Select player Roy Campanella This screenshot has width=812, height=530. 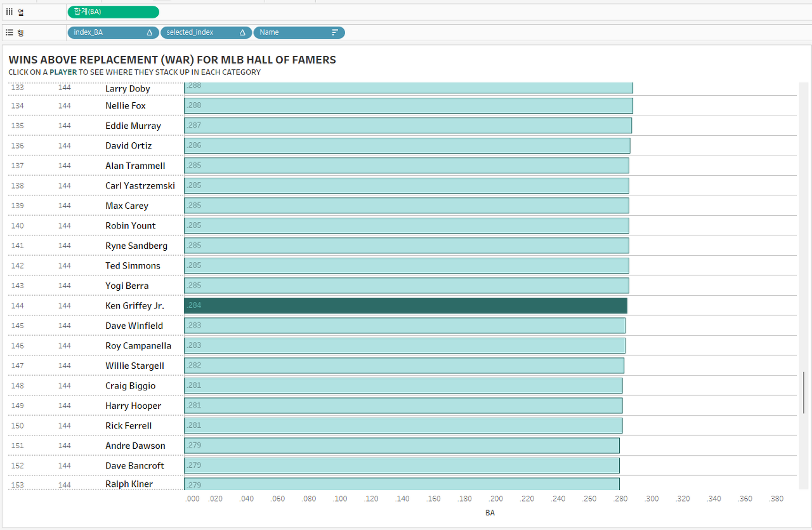pos(138,346)
